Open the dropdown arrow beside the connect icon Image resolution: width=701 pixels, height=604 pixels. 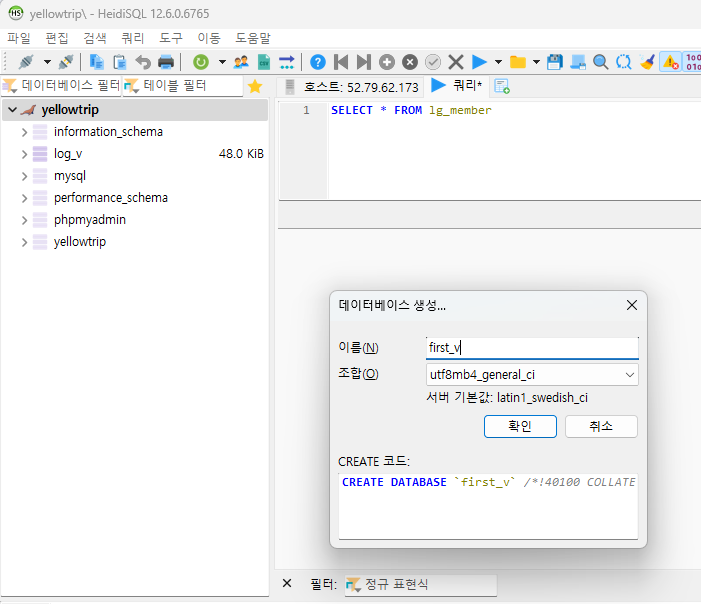coord(47,62)
